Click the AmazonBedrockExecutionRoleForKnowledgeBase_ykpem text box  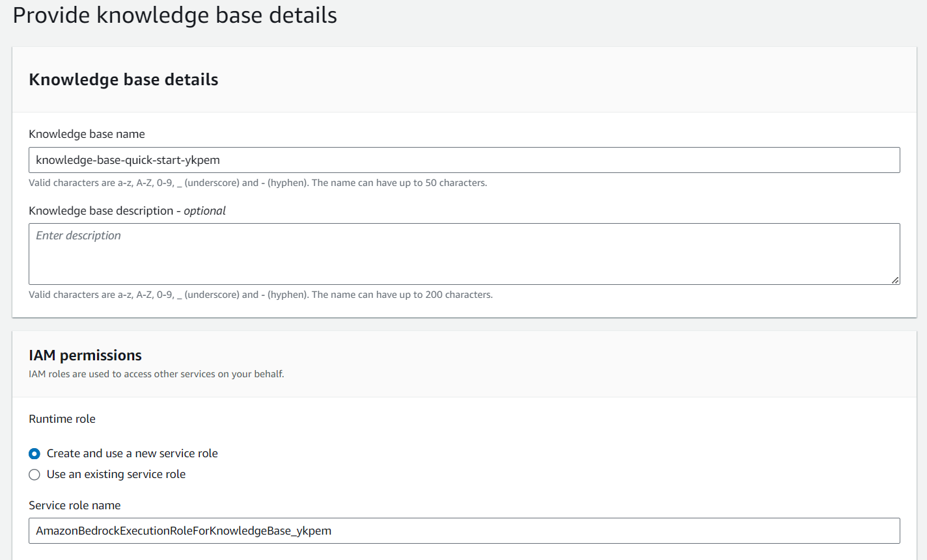(x=463, y=531)
